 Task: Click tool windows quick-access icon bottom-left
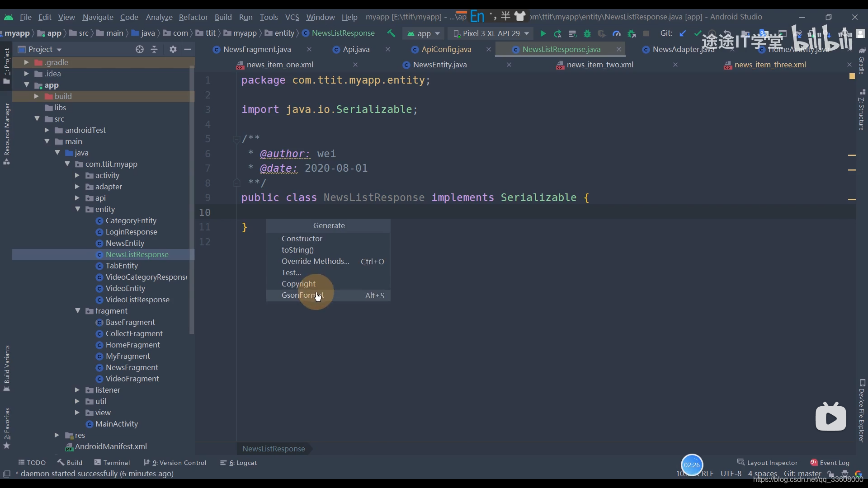tap(7, 474)
